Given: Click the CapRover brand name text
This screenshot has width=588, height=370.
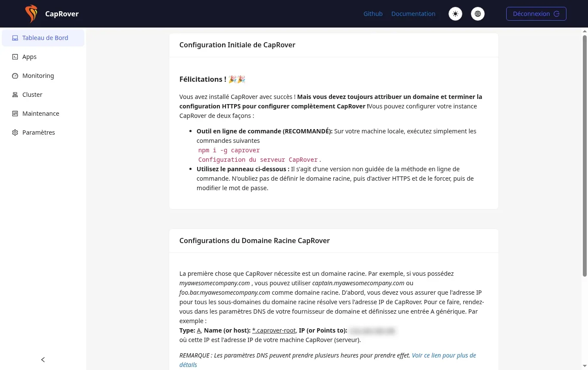Looking at the screenshot, I should click(x=62, y=14).
